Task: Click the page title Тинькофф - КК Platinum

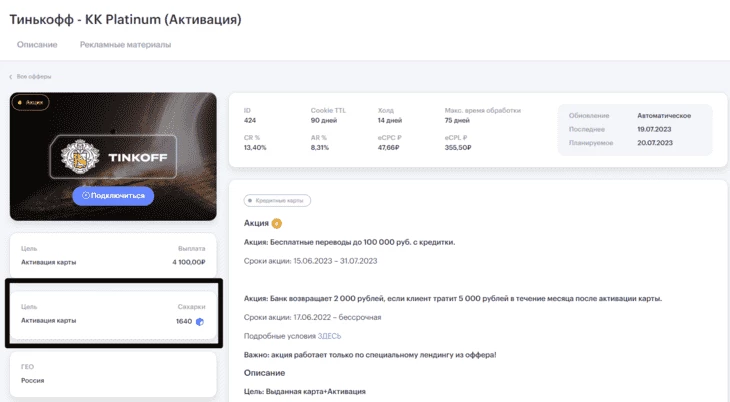Action: (x=126, y=20)
